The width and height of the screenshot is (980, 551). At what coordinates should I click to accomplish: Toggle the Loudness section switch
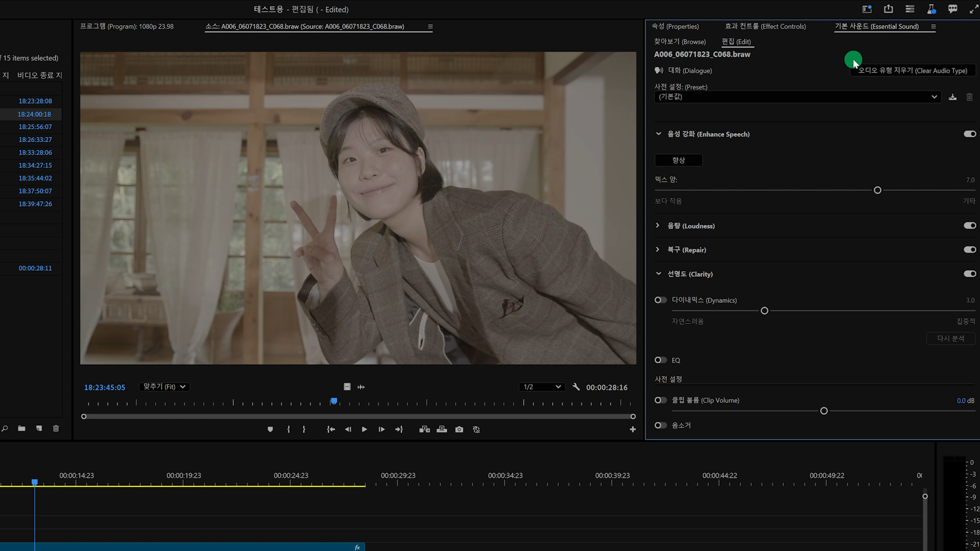pos(970,226)
